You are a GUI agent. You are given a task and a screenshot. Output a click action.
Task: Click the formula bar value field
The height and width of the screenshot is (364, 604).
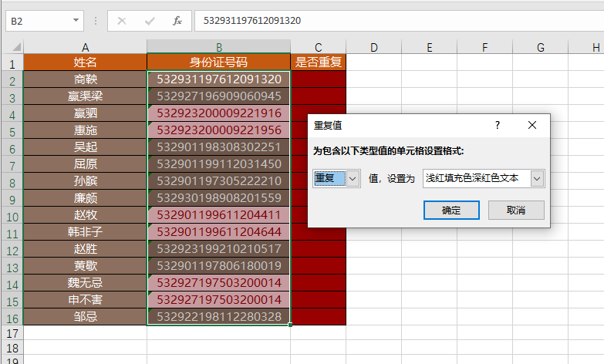point(399,21)
